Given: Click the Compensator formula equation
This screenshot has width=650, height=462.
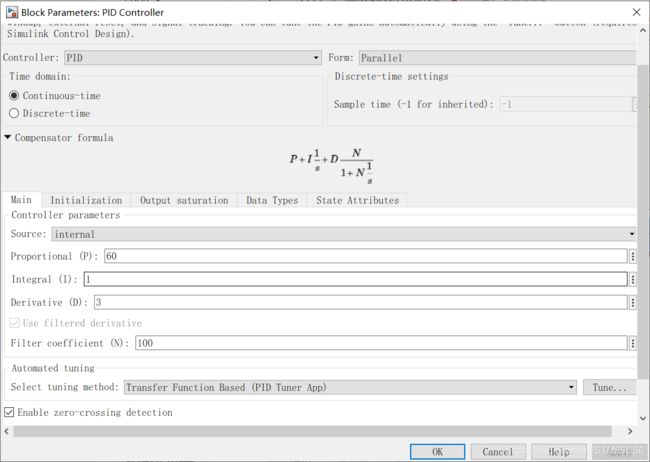Looking at the screenshot, I should coord(332,166).
